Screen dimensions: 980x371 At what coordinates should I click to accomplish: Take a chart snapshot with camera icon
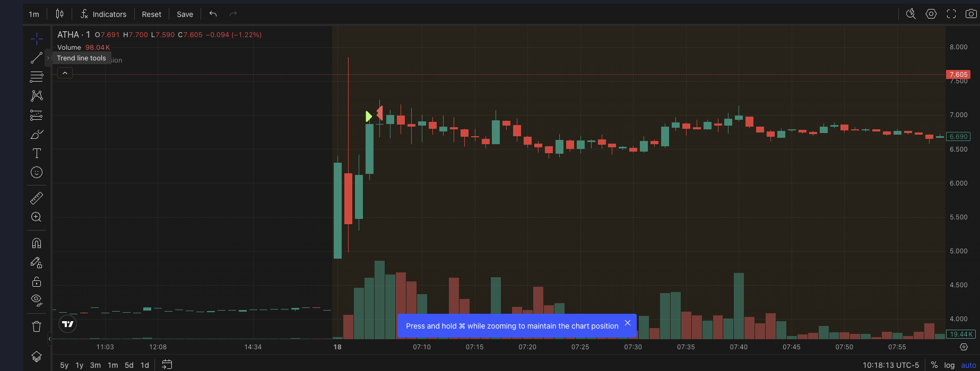[x=970, y=14]
